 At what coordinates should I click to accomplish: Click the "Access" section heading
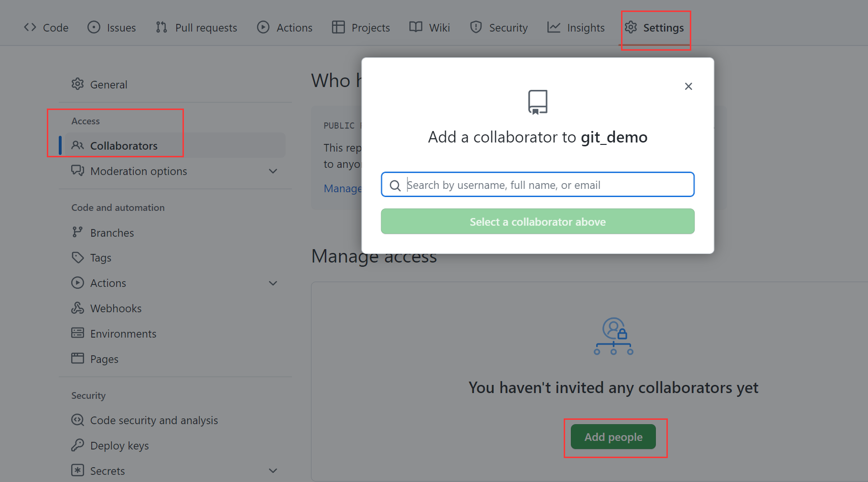[86, 121]
